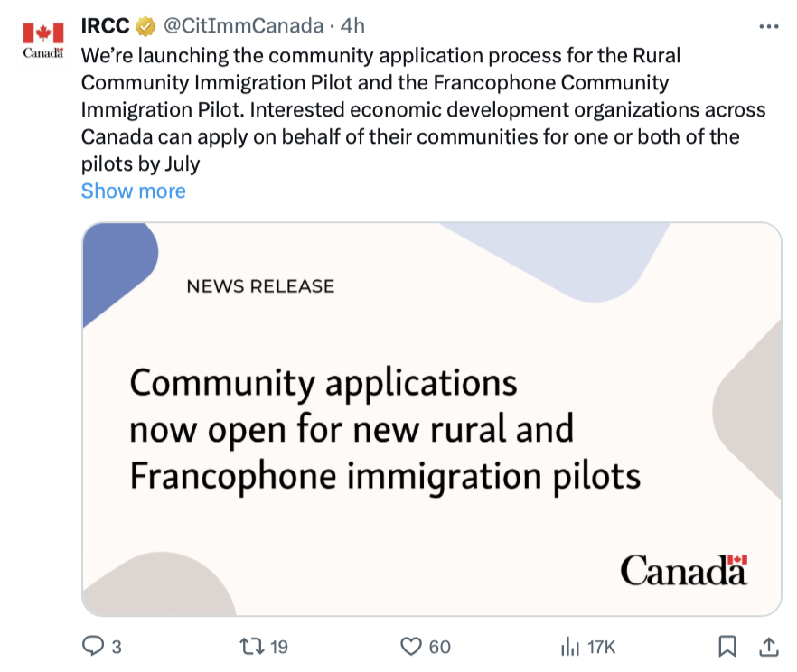Click the repost arrows icon
Screen dimensions: 797x672
click(x=252, y=646)
